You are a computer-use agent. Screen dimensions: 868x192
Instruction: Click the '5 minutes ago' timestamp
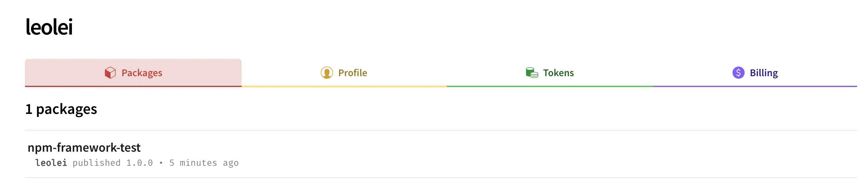[204, 163]
